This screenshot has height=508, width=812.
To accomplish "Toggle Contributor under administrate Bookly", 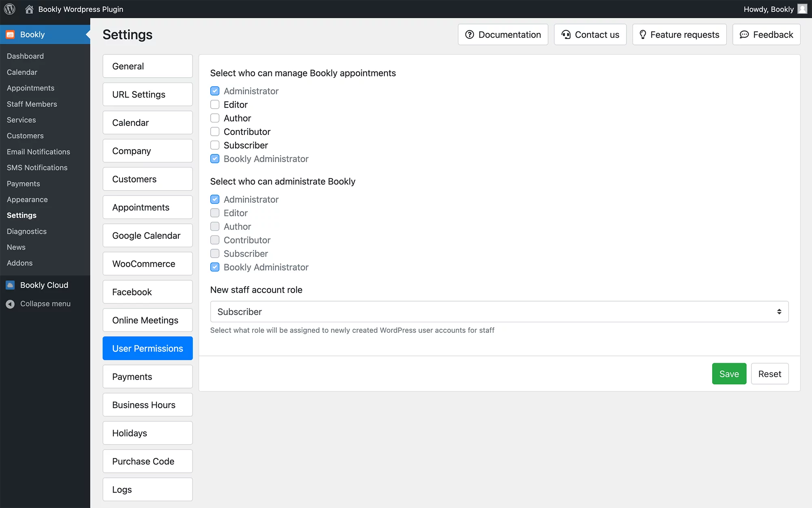I will (215, 240).
